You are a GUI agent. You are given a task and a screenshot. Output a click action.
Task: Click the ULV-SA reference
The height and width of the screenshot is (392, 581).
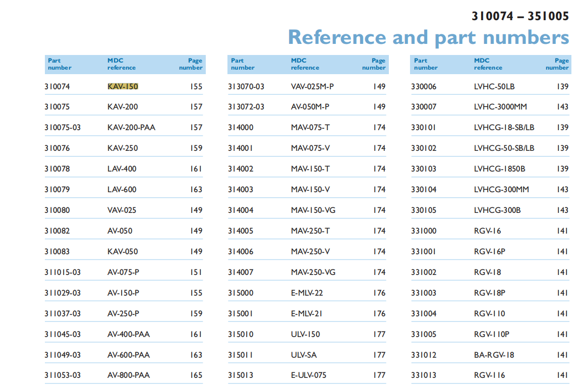pos(304,355)
